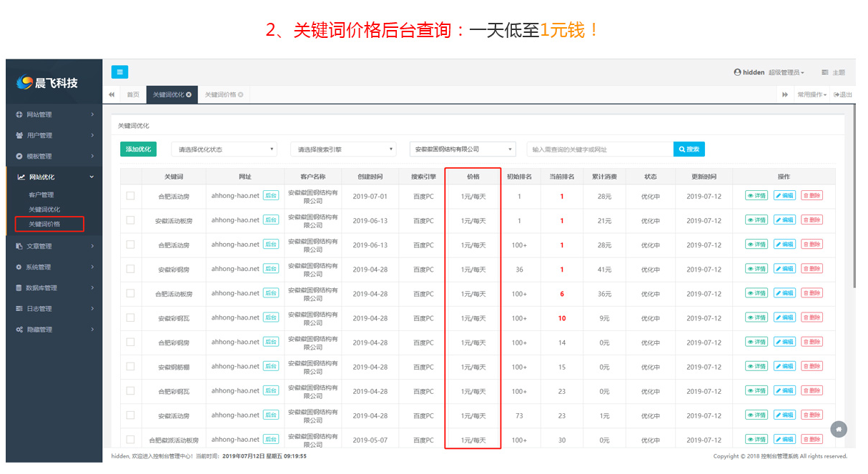This screenshot has height=474, width=868.
Task: Click the blue 搜索 button
Action: [689, 149]
